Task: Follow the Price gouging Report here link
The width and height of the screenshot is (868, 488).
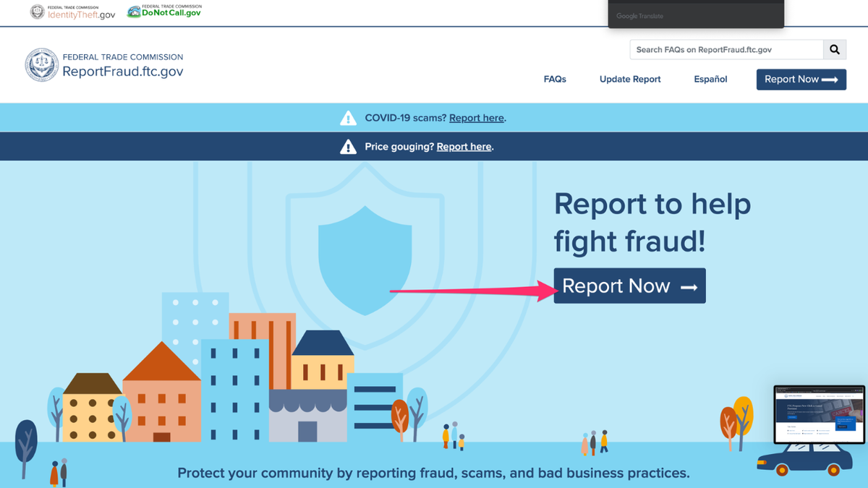Action: tap(464, 147)
